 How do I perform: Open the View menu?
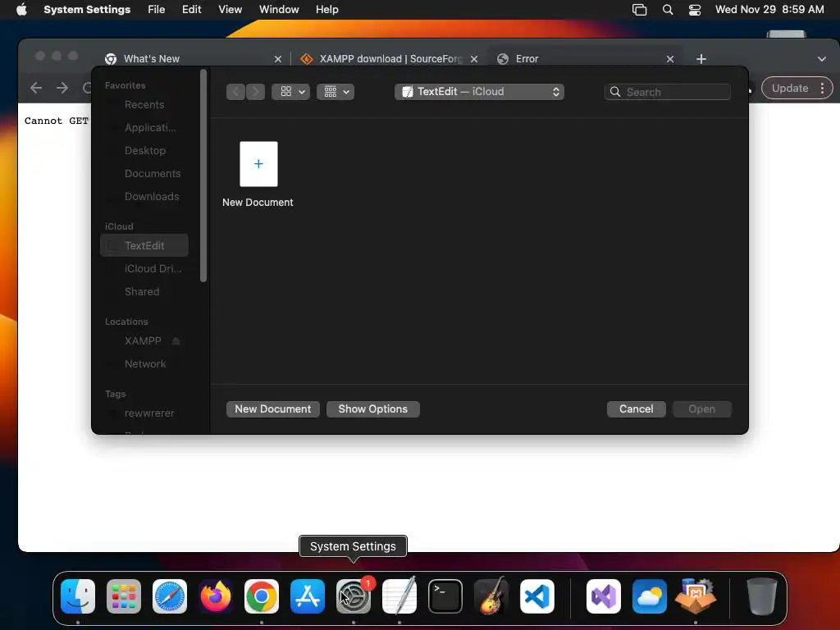(231, 10)
